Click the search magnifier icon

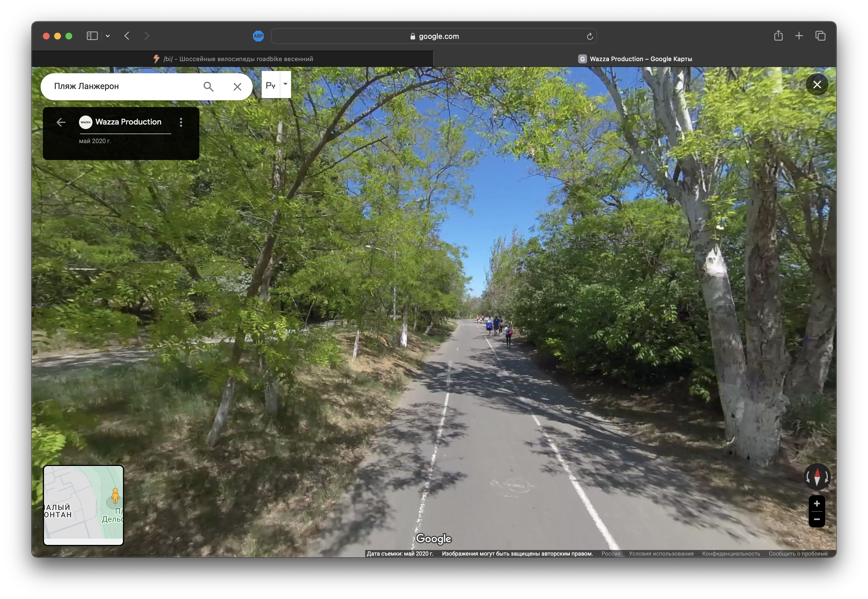click(208, 87)
